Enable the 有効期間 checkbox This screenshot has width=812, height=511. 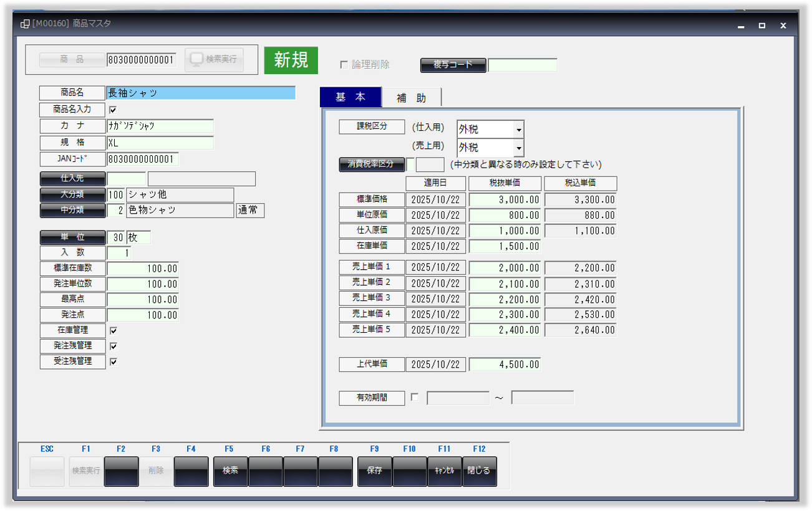pyautogui.click(x=415, y=398)
